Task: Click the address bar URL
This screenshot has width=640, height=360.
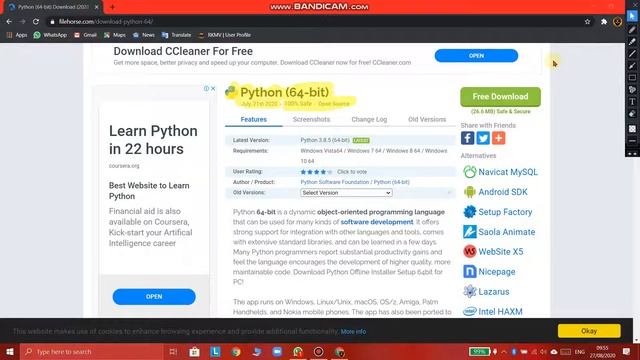Action: (106, 22)
